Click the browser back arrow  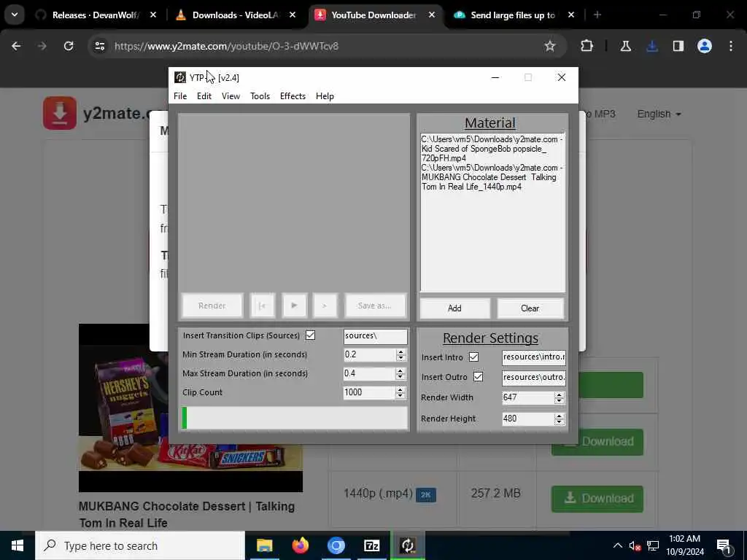click(16, 46)
